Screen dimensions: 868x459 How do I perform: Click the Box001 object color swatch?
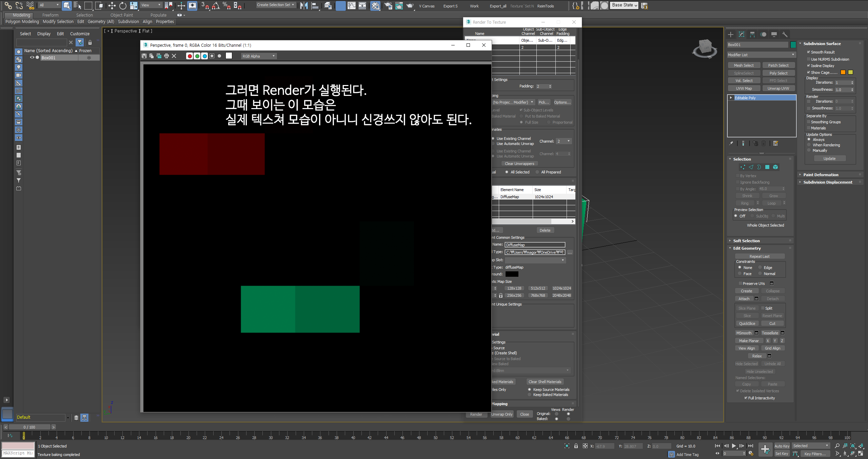coord(793,45)
